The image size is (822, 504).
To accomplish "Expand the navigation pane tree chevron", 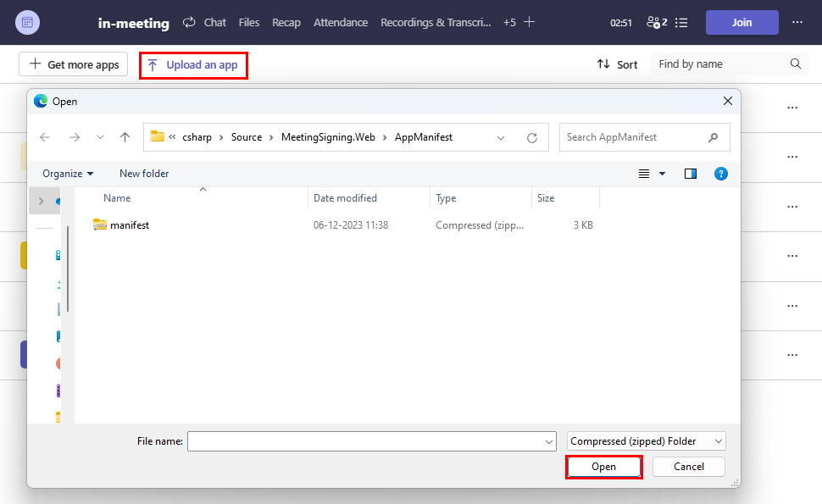I will pos(42,202).
